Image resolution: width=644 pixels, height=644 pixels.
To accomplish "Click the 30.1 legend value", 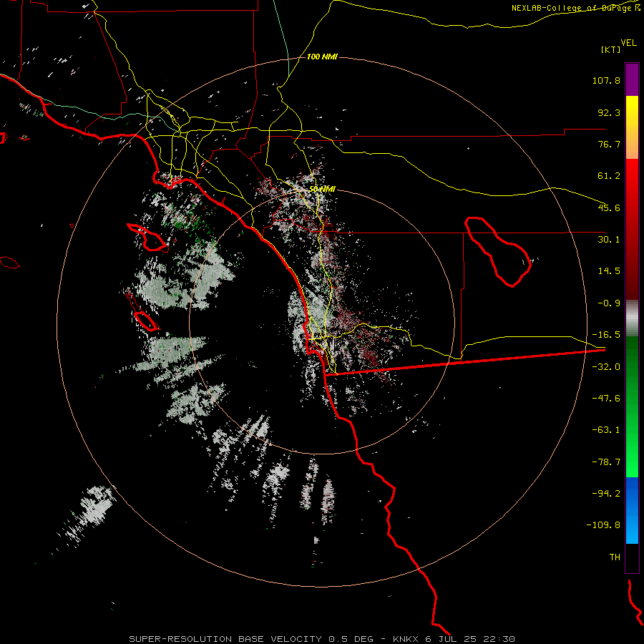I will 609,240.
